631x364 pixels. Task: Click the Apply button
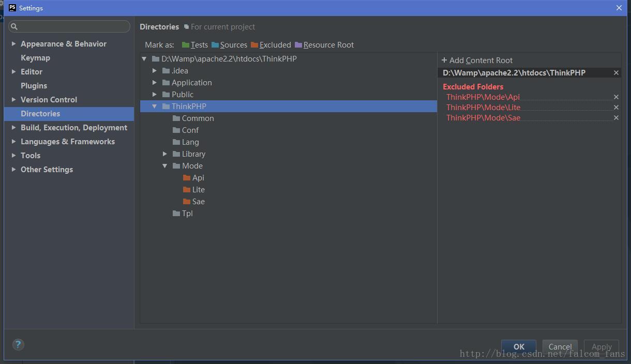(x=602, y=347)
